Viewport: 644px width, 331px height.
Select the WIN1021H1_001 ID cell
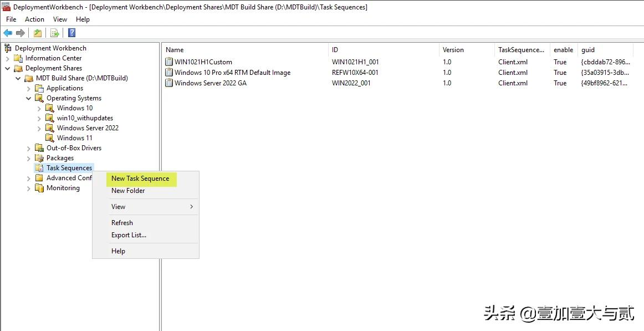[x=355, y=62]
